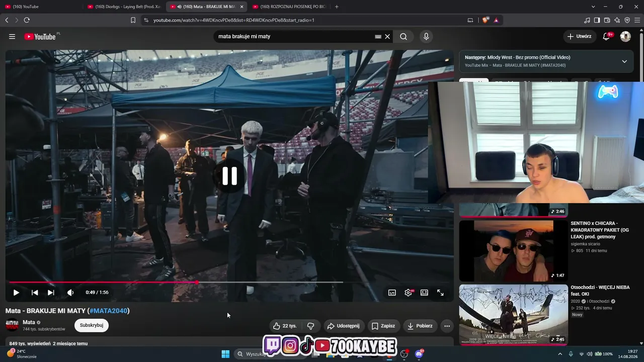Open a new browser tab
The height and width of the screenshot is (362, 644).
(337, 7)
